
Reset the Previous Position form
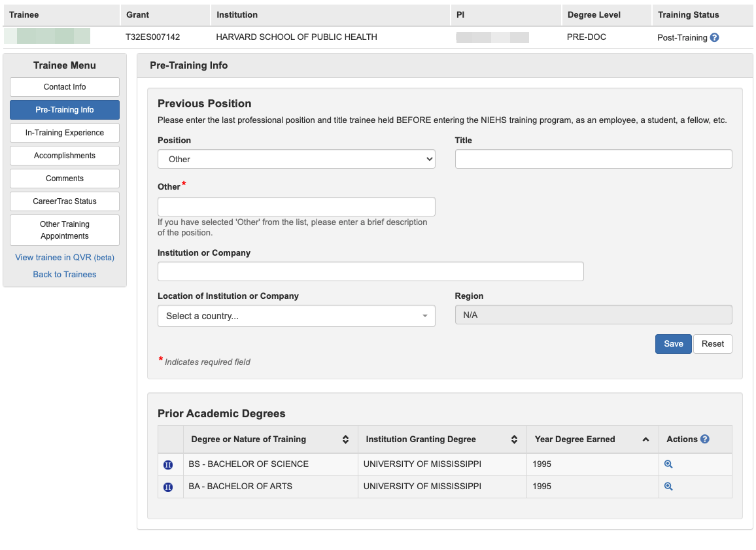pyautogui.click(x=712, y=344)
